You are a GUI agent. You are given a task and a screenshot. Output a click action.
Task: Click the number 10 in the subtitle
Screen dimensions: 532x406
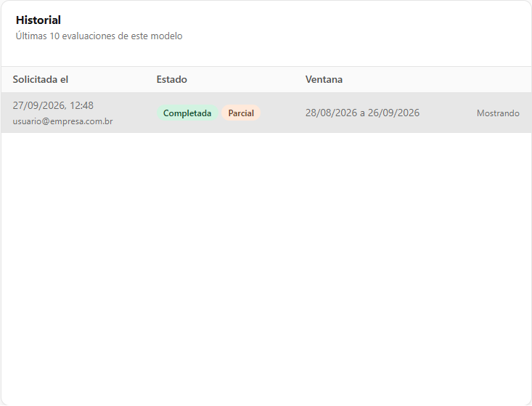(54, 36)
